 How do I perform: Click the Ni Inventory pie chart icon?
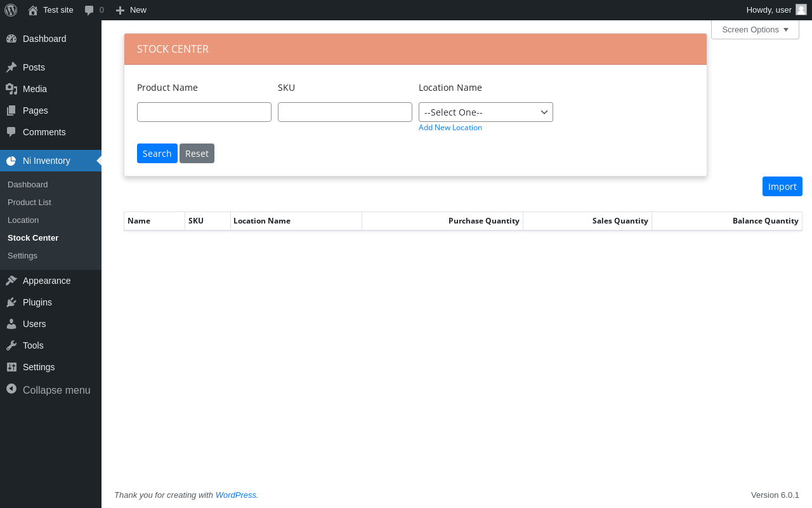[x=11, y=161]
